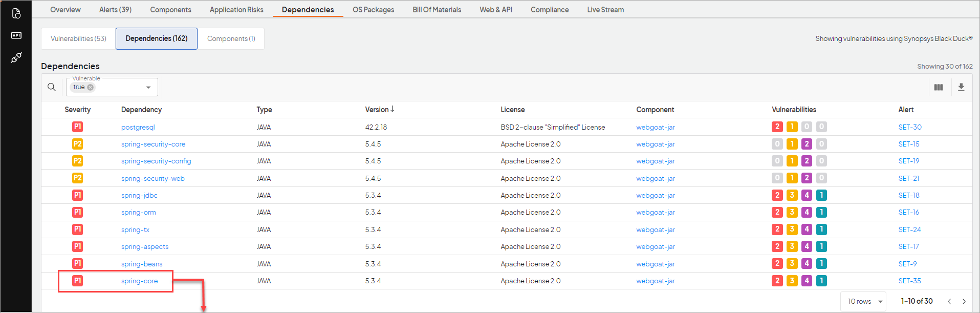
Task: Open the postgresql dependency link
Action: point(138,127)
